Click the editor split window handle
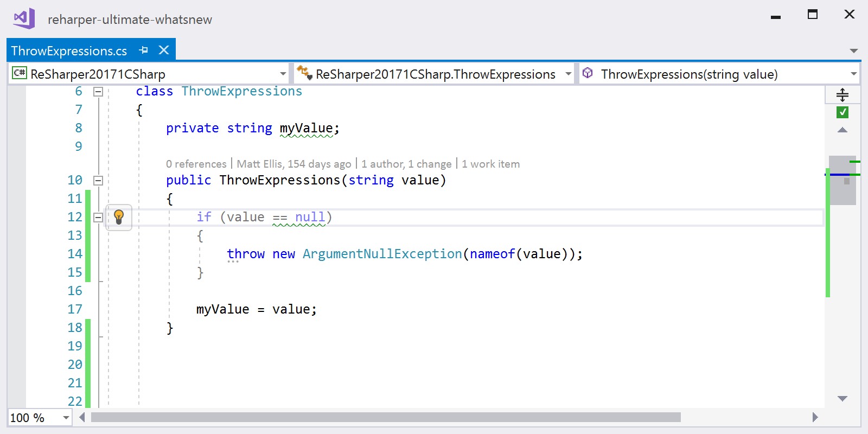 (843, 95)
